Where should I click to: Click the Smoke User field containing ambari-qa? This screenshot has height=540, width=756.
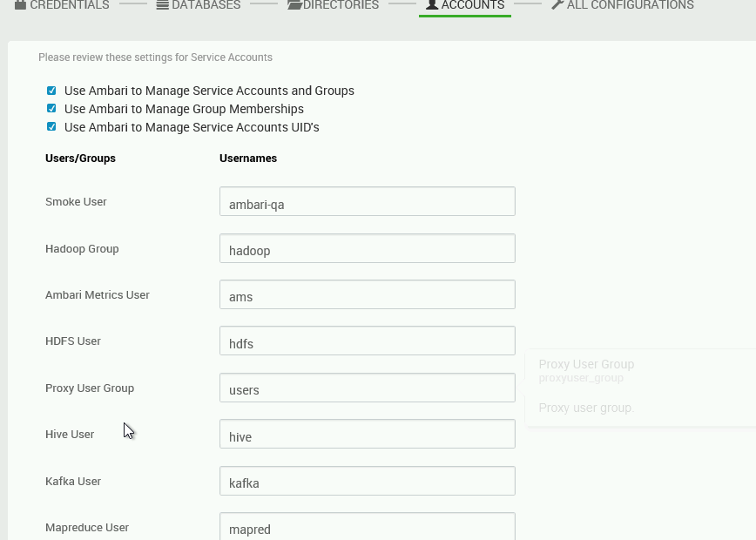[368, 201]
